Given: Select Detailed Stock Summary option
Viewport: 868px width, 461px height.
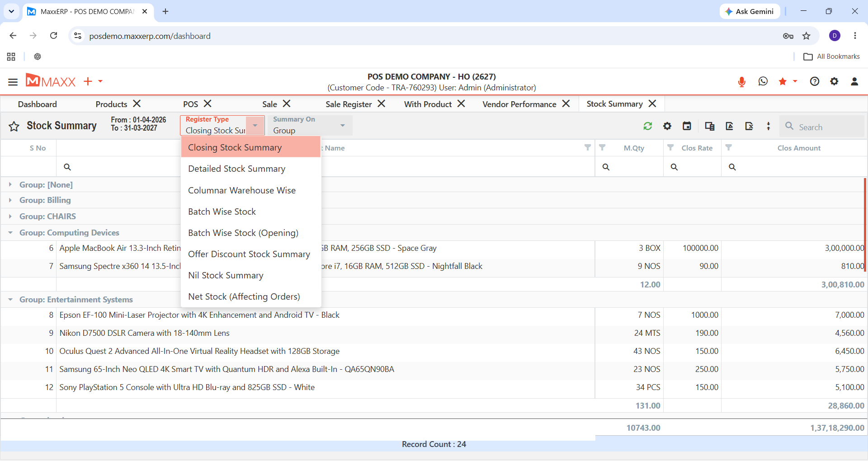Looking at the screenshot, I should [251, 169].
